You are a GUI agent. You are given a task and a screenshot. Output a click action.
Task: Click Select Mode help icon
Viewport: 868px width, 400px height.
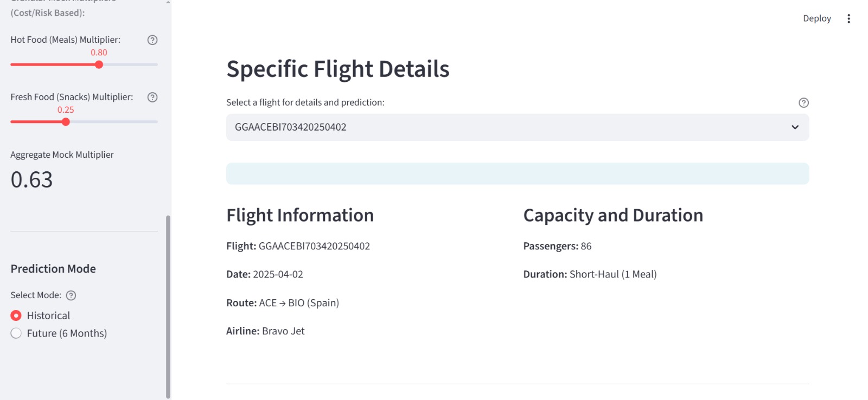pyautogui.click(x=71, y=295)
